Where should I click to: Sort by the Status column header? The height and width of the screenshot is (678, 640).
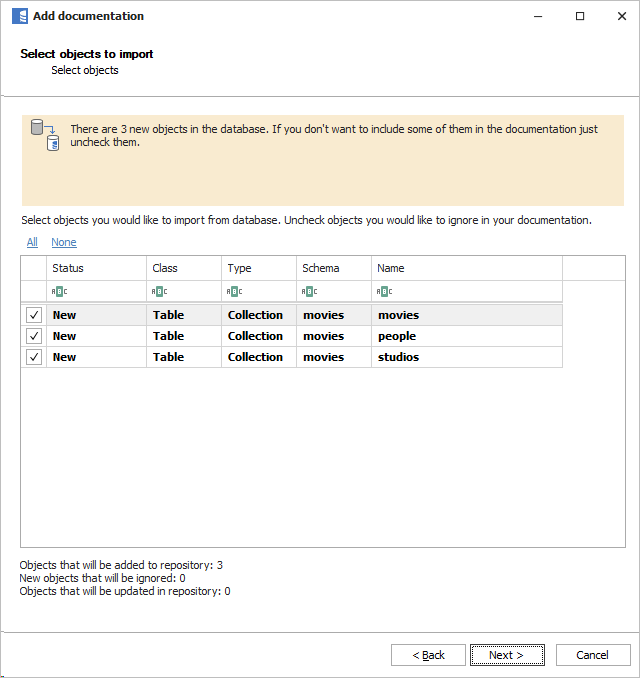(x=96, y=268)
